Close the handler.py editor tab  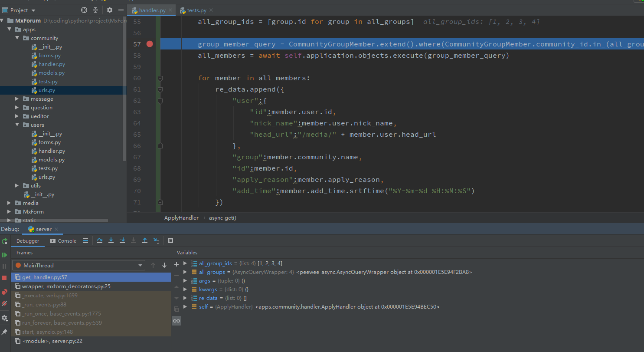point(170,10)
